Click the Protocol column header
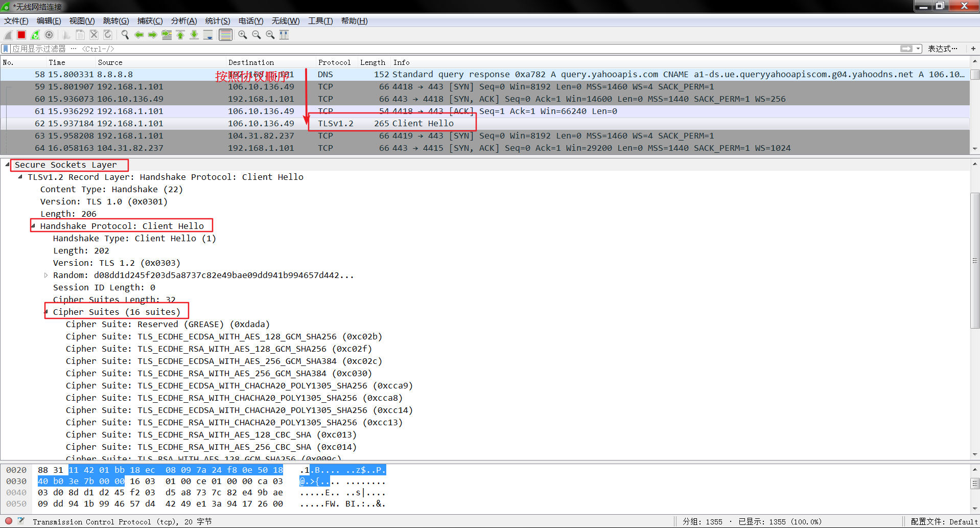This screenshot has width=980, height=528. (x=335, y=62)
